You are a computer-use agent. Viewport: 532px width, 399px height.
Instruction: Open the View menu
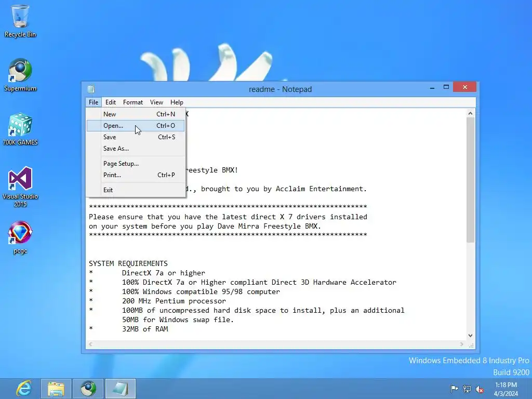point(156,102)
